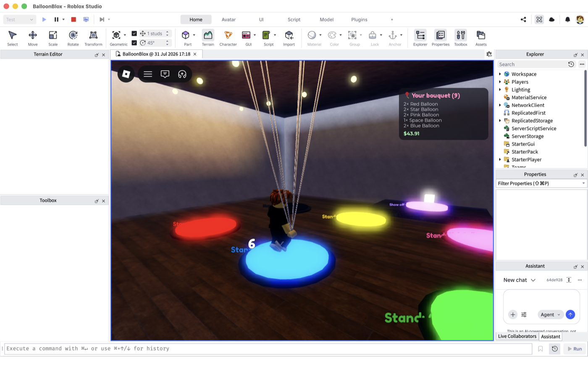
Task: Click the Filter Properties field
Action: coord(541,183)
